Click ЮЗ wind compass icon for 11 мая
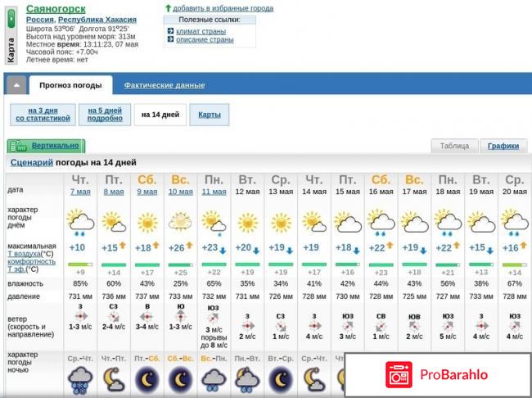Screen dimensions: 532x398 click(x=213, y=318)
